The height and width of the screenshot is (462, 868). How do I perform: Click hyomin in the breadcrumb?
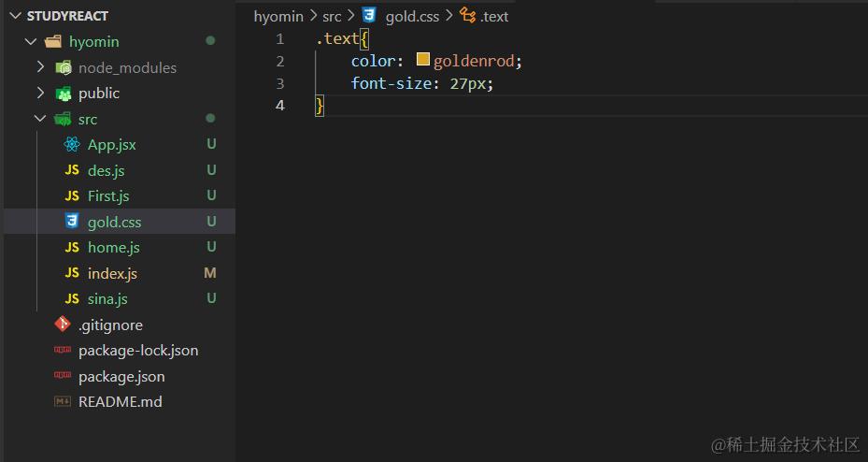coord(278,17)
